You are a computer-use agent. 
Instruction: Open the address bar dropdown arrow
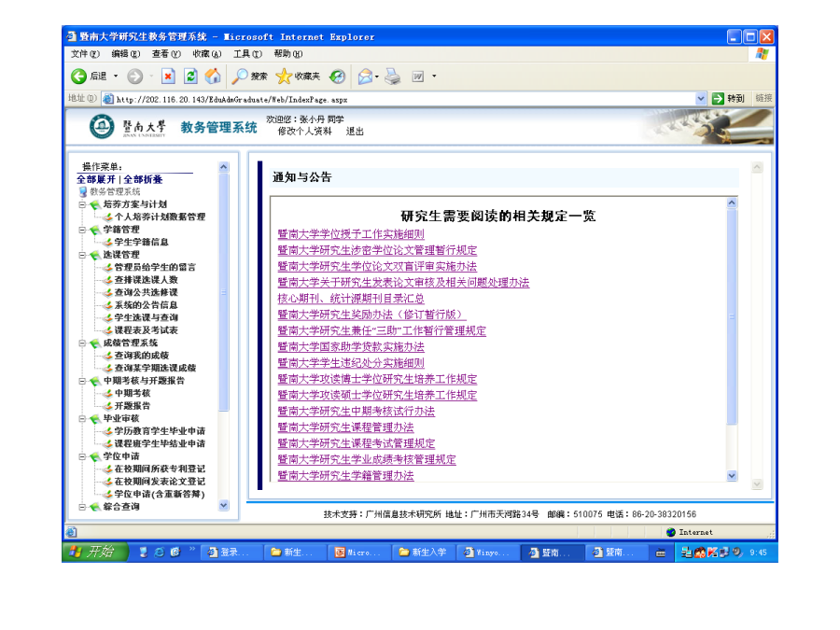click(x=701, y=98)
